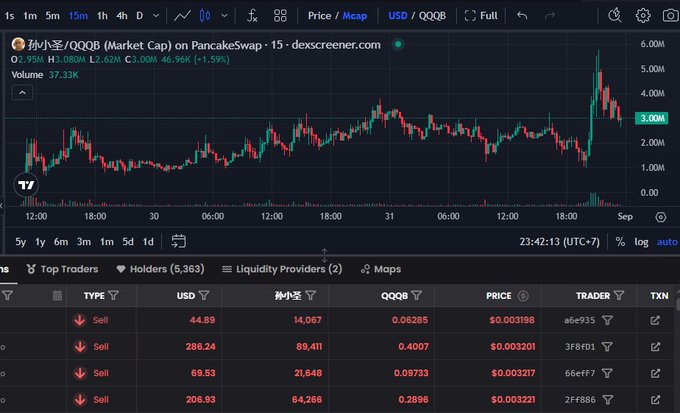Switch to line chart style
The width and height of the screenshot is (680, 413).
(x=182, y=16)
